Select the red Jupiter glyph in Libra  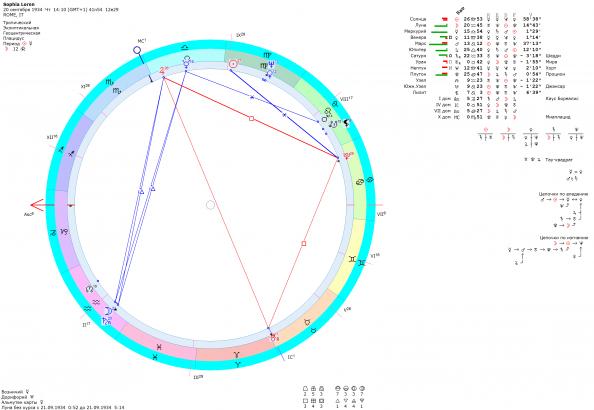coord(163,70)
